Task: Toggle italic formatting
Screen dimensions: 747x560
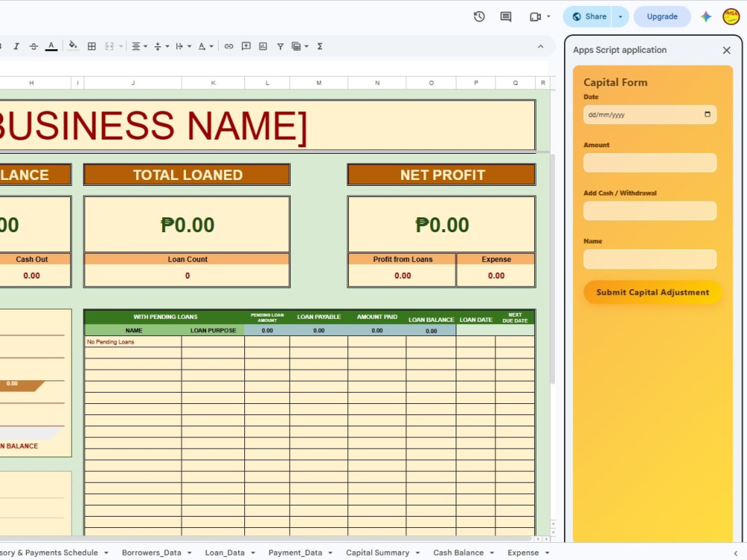Action: (x=16, y=46)
